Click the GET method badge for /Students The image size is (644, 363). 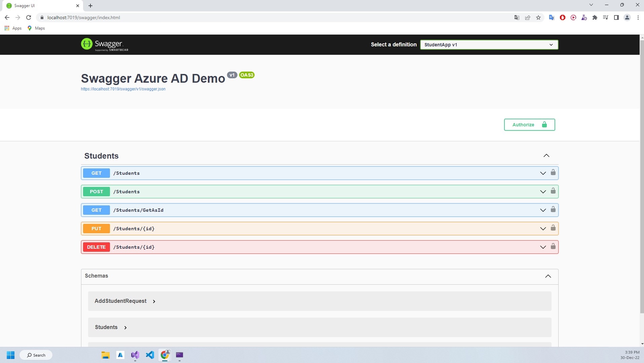(x=96, y=173)
